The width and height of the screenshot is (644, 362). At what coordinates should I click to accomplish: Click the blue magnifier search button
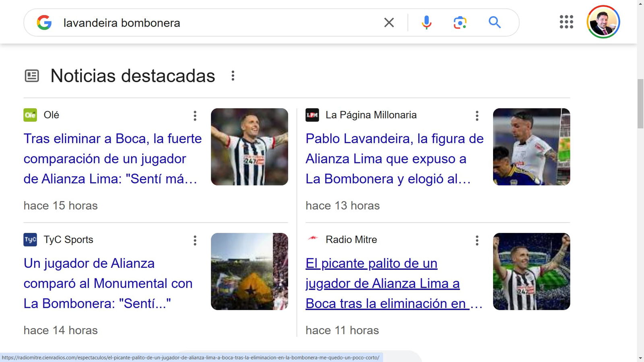(x=495, y=22)
